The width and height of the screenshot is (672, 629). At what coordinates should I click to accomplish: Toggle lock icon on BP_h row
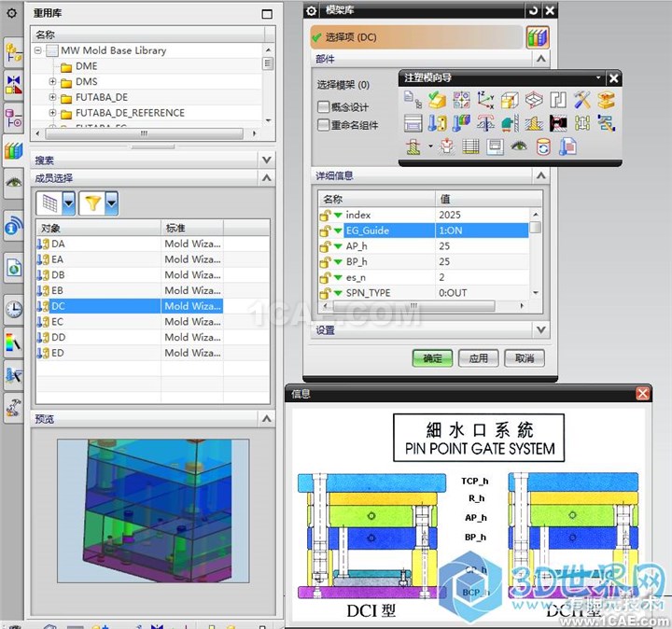326,262
